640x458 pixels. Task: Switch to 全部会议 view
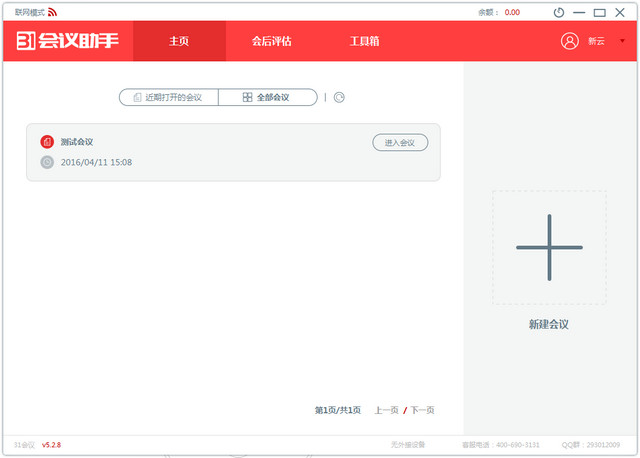coord(267,97)
